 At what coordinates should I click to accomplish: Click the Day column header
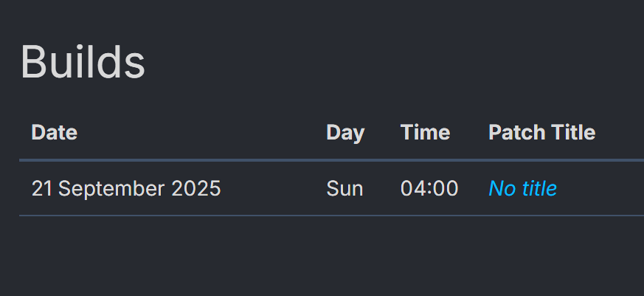[x=345, y=133]
